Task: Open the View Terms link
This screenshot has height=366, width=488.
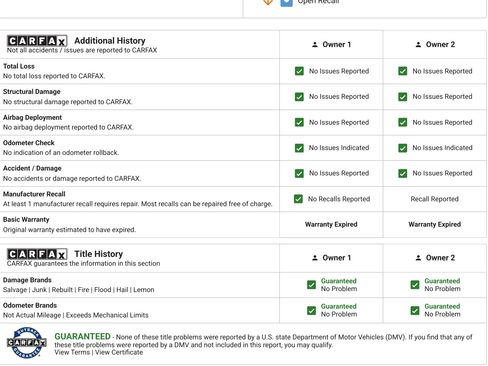Action: pos(72,352)
